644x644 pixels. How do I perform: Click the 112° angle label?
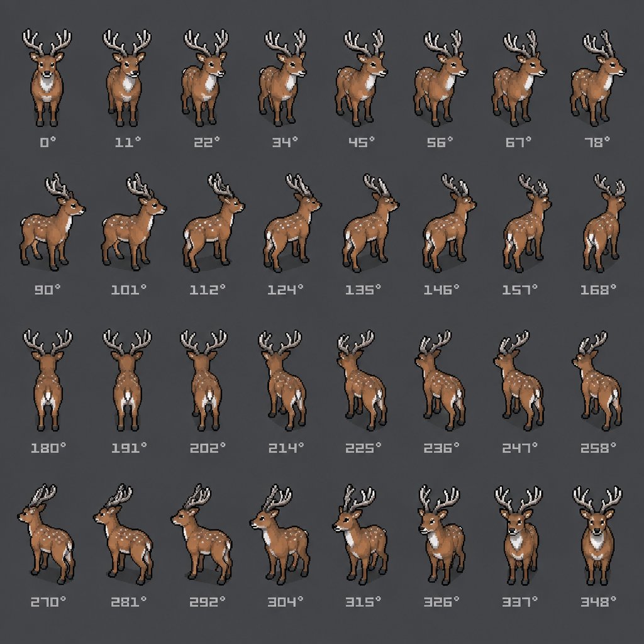[x=208, y=290]
